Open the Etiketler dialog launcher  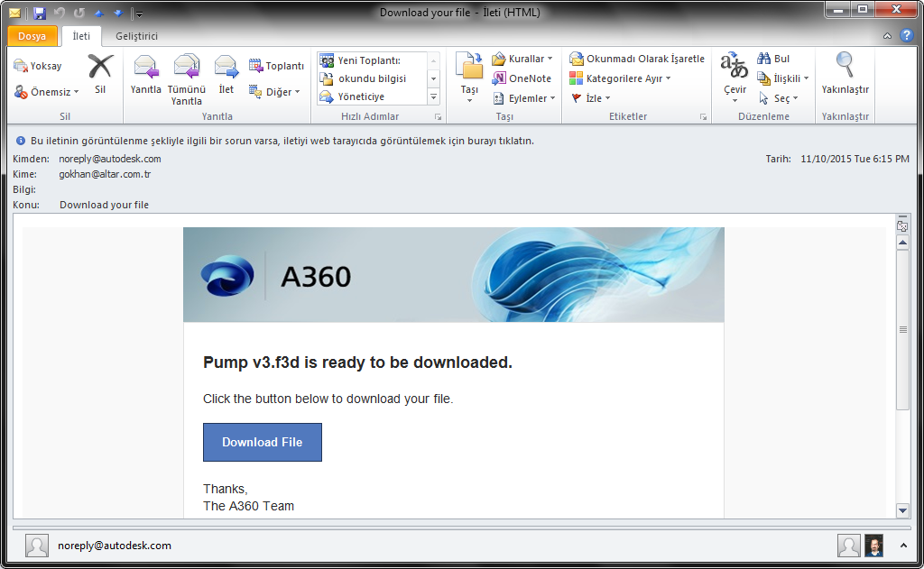point(703,116)
